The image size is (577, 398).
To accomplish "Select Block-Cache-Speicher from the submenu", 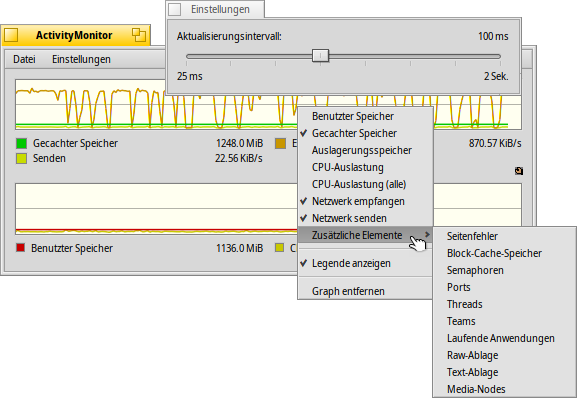I will tap(504, 253).
